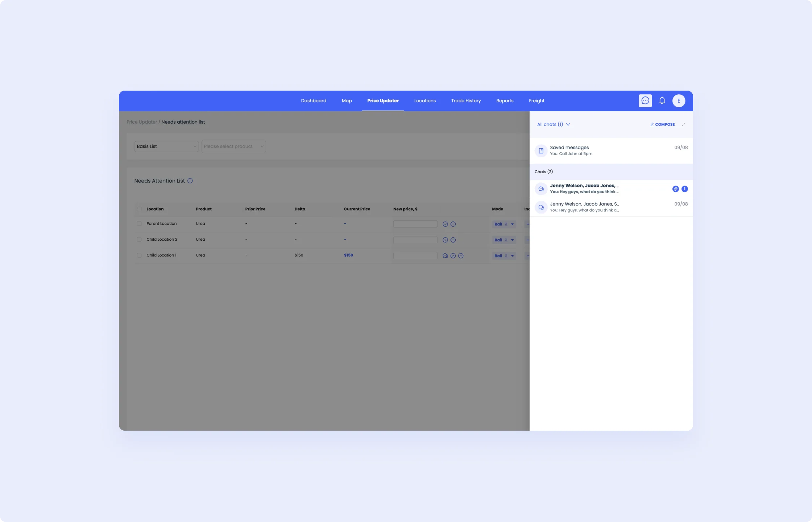The height and width of the screenshot is (522, 812).
Task: Open the chat messages icon in header
Action: click(645, 101)
